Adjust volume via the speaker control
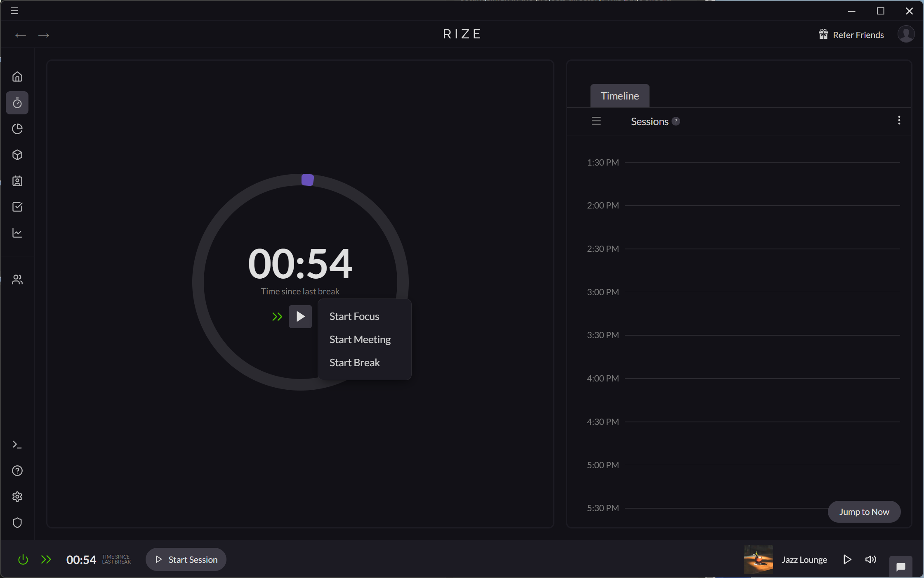Image resolution: width=924 pixels, height=578 pixels. (871, 559)
